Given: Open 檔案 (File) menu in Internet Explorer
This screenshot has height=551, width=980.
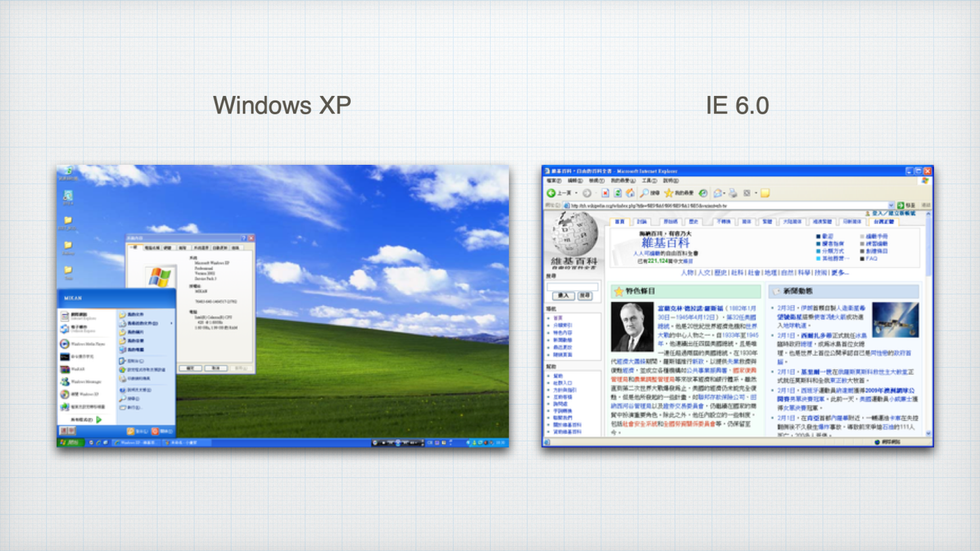Looking at the screenshot, I should [554, 181].
